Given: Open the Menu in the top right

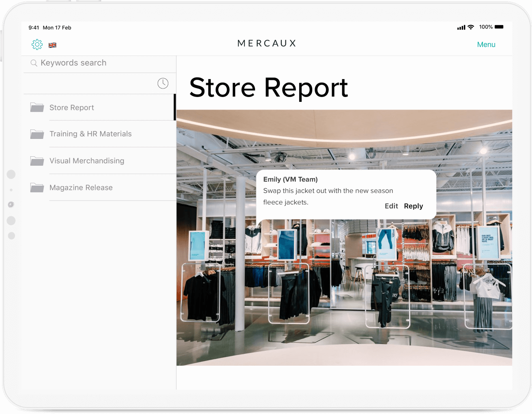Looking at the screenshot, I should pyautogui.click(x=486, y=45).
